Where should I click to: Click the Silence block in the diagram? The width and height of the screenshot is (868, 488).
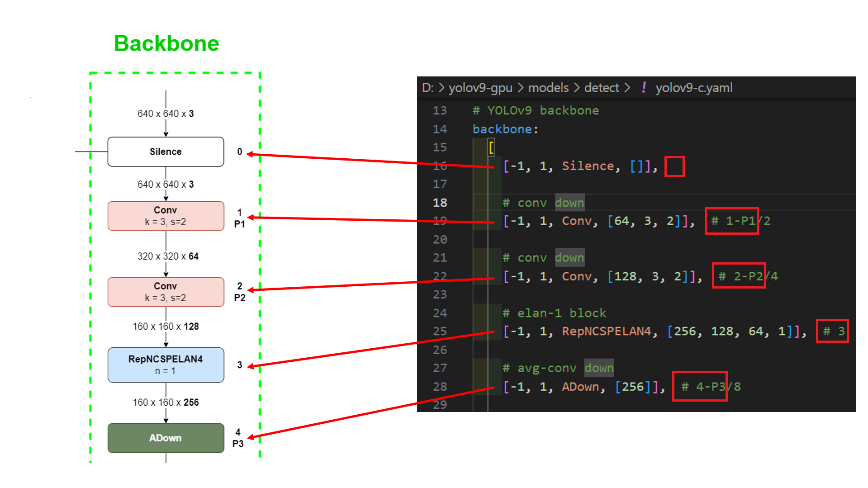click(166, 152)
